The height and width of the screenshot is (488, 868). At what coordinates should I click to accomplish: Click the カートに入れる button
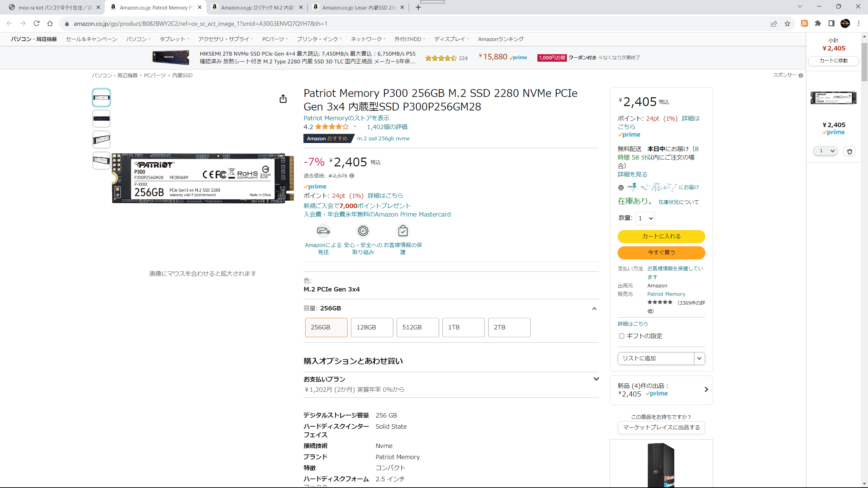coord(661,237)
